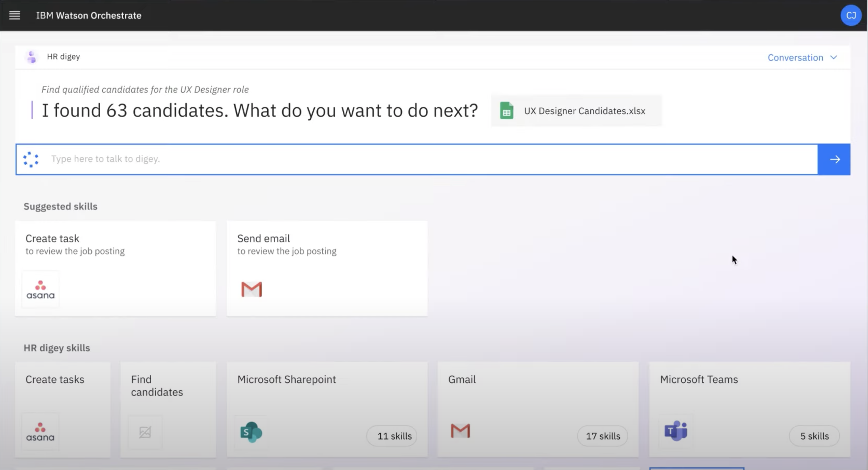Viewport: 868px width, 470px height.
Task: Open the Gmail skills card
Action: click(x=538, y=409)
